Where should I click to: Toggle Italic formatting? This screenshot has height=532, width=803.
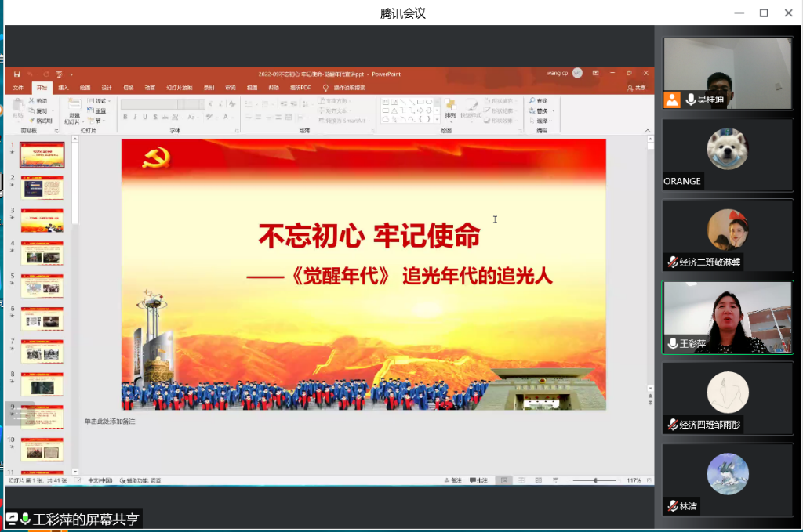[135, 117]
